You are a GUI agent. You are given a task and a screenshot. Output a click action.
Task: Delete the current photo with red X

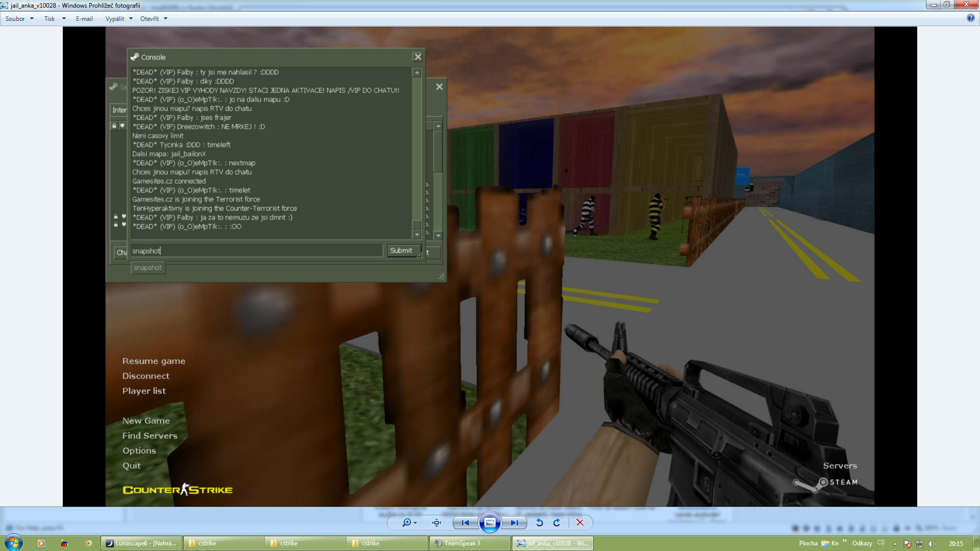tap(580, 522)
